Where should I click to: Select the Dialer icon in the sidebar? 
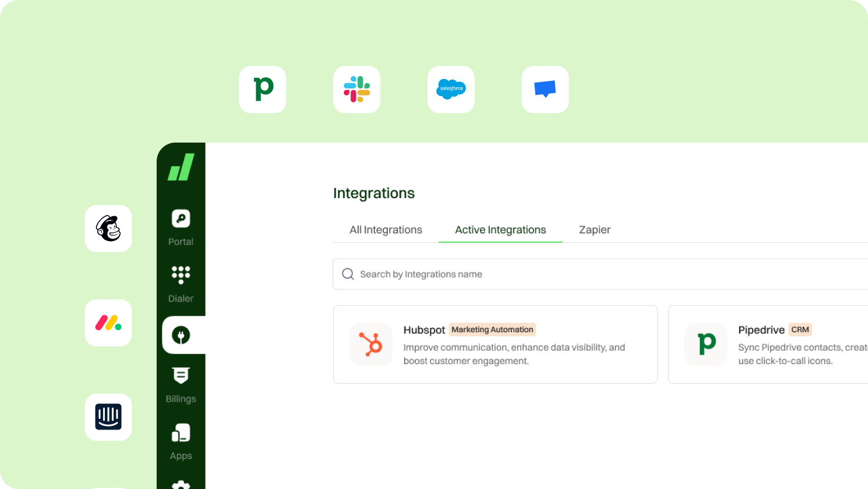pos(180,275)
